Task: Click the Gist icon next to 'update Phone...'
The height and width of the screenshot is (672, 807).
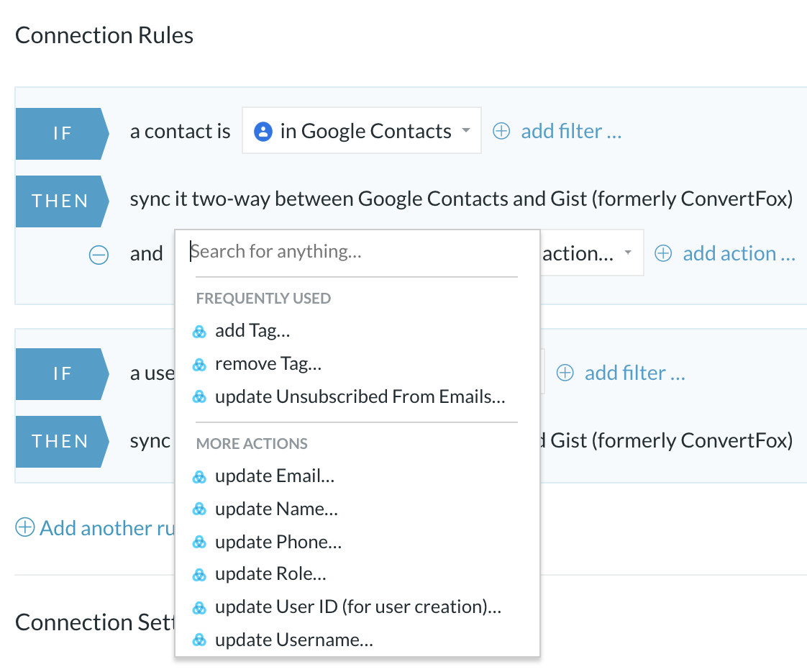Action: (199, 542)
